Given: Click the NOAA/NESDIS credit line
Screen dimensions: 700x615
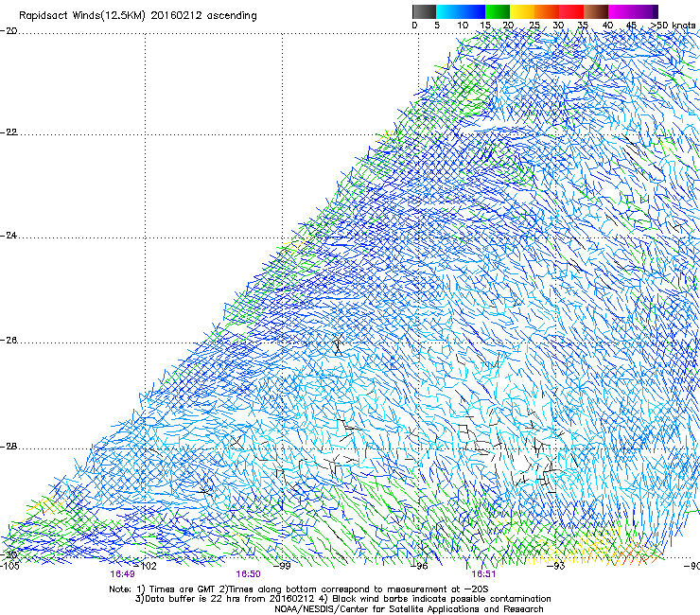Looking at the screenshot, I should (x=409, y=609).
